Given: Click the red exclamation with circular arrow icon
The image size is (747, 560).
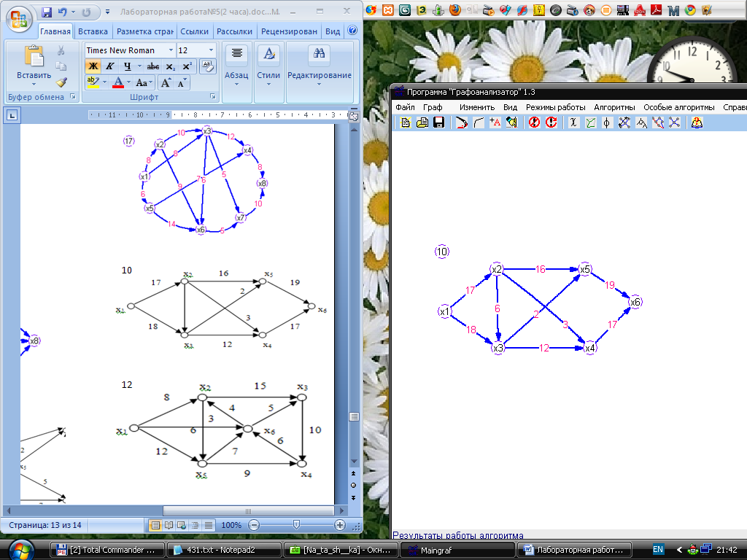Looking at the screenshot, I should tap(551, 122).
